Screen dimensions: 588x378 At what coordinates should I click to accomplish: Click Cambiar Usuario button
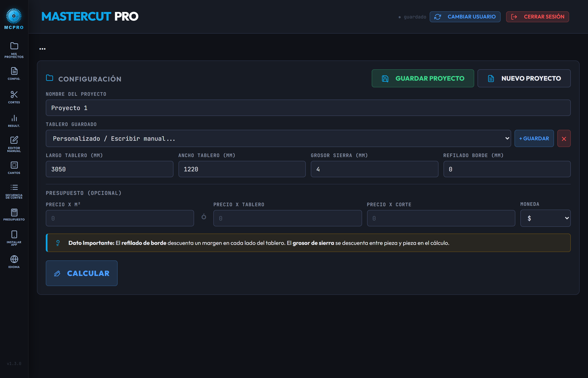465,17
